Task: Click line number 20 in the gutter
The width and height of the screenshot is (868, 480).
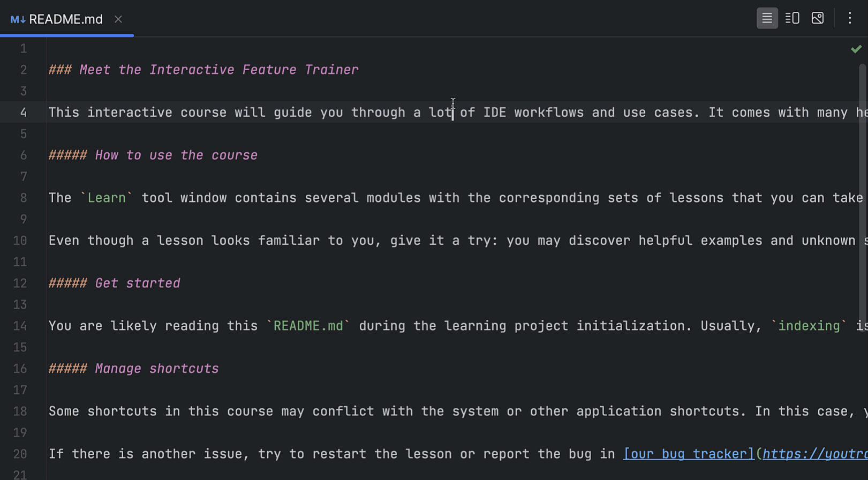Action: point(19,454)
